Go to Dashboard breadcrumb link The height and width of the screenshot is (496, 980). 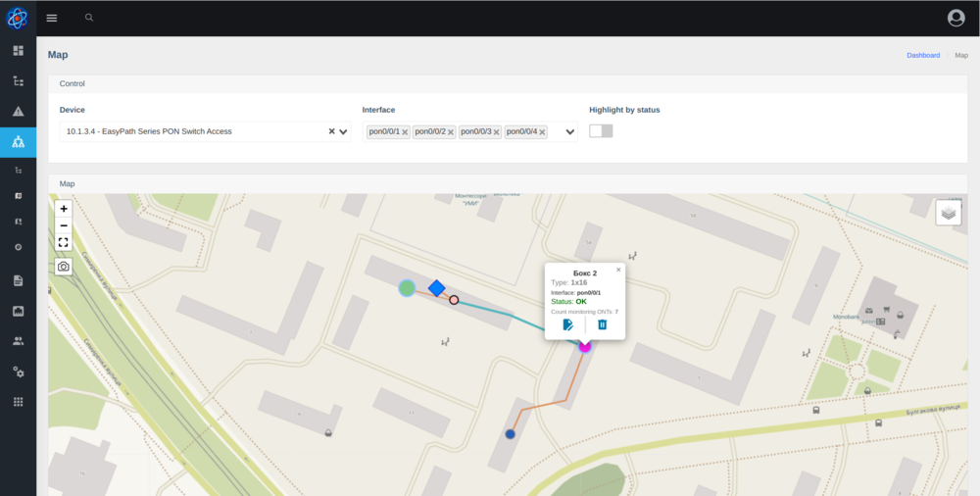922,55
